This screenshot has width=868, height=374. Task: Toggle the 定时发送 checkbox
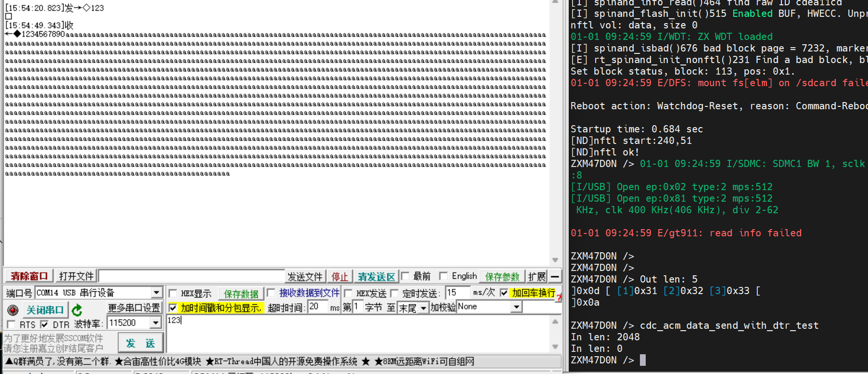pos(395,293)
